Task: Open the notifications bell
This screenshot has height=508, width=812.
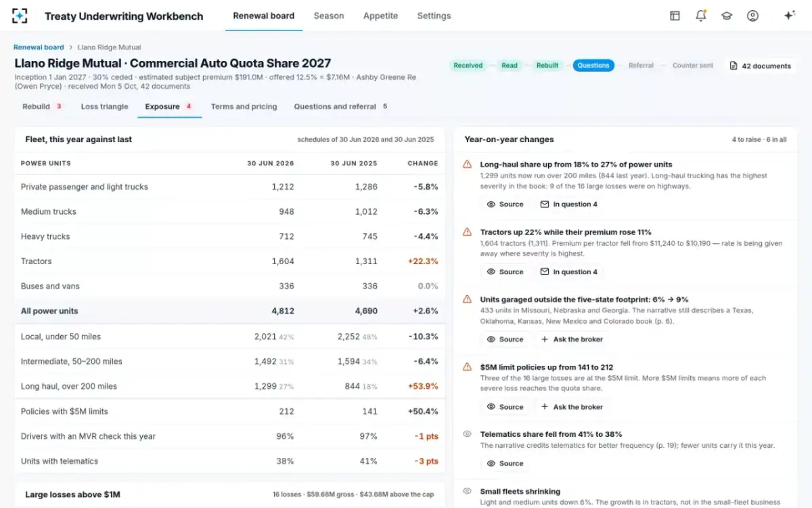Action: pos(701,16)
